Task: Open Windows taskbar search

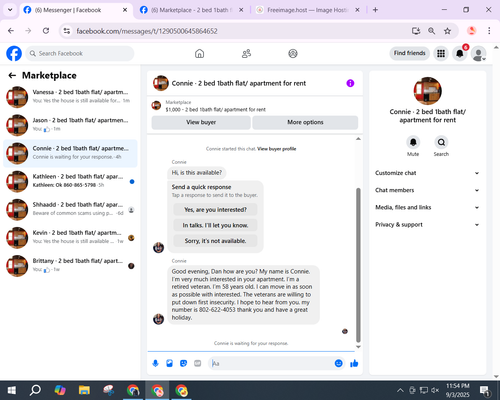Action: pos(35,390)
